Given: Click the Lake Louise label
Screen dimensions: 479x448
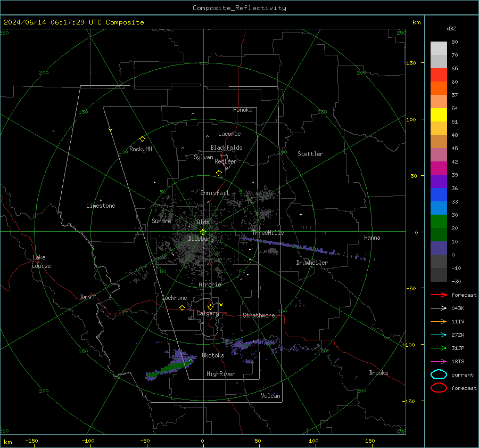Looking at the screenshot, I should 41,262.
